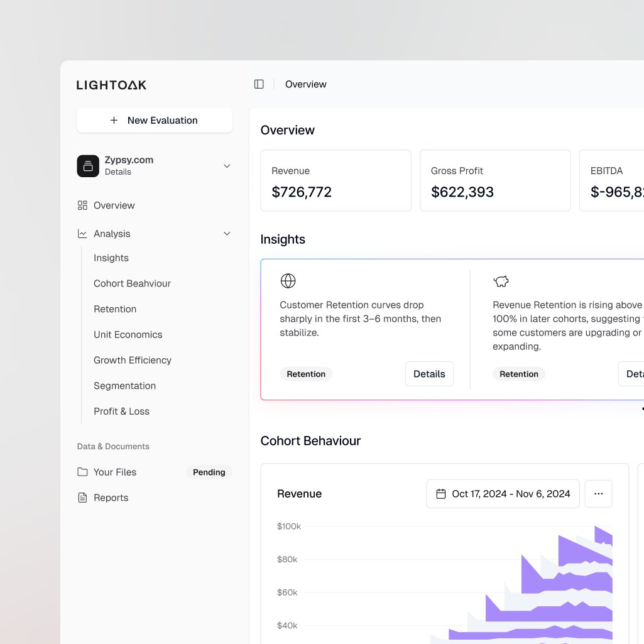Click the Reports document icon
This screenshot has width=644, height=644.
coord(82,498)
